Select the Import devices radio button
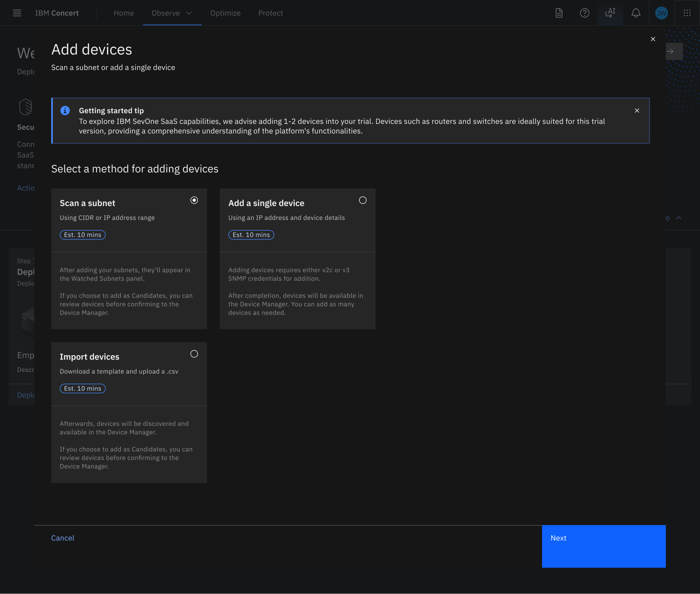700x594 pixels. tap(194, 354)
